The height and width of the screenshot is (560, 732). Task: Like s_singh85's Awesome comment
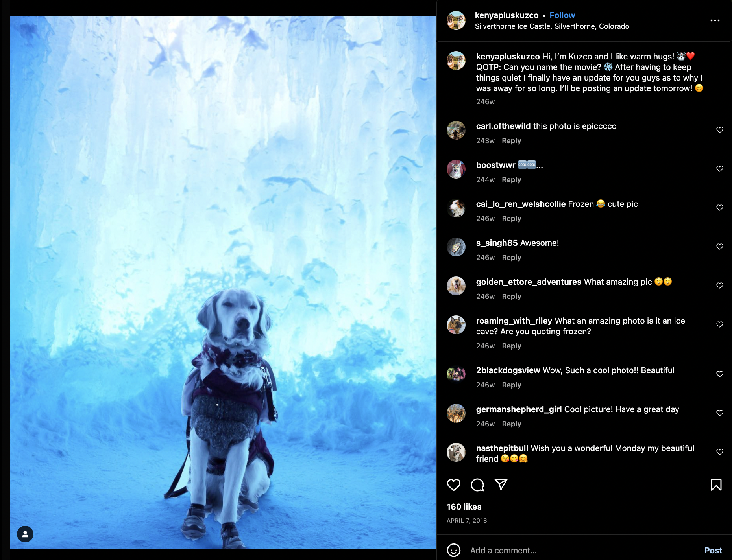click(720, 247)
